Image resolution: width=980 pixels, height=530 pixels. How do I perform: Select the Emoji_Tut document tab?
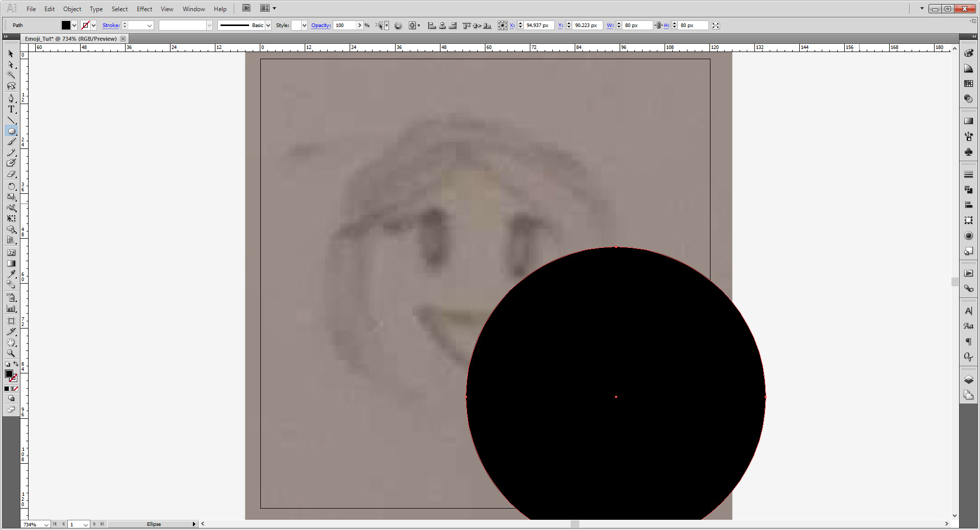pos(71,38)
